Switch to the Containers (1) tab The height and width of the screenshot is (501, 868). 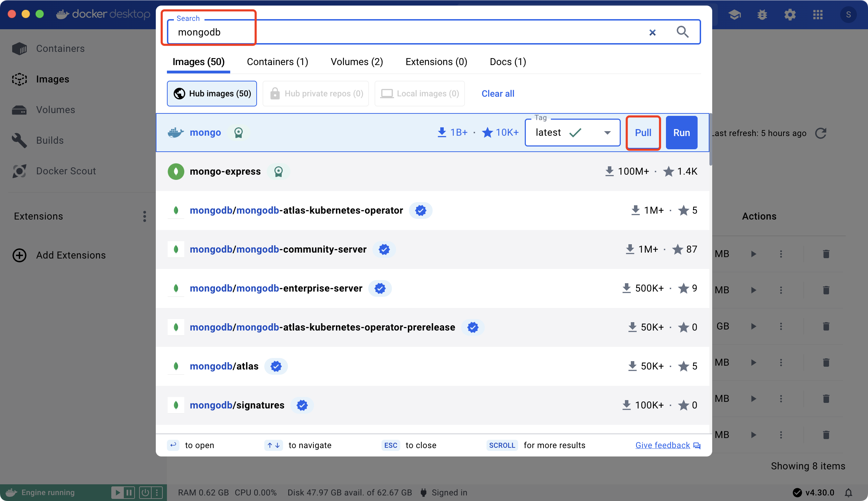click(x=278, y=62)
